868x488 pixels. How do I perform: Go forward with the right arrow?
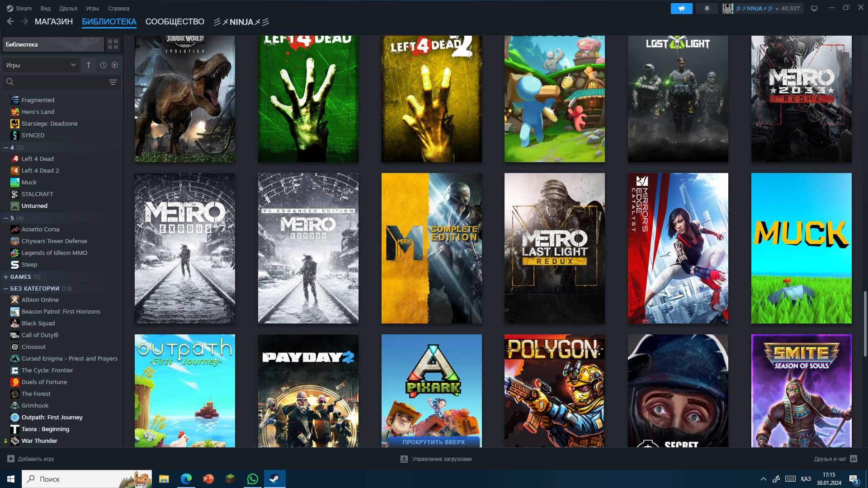click(25, 21)
